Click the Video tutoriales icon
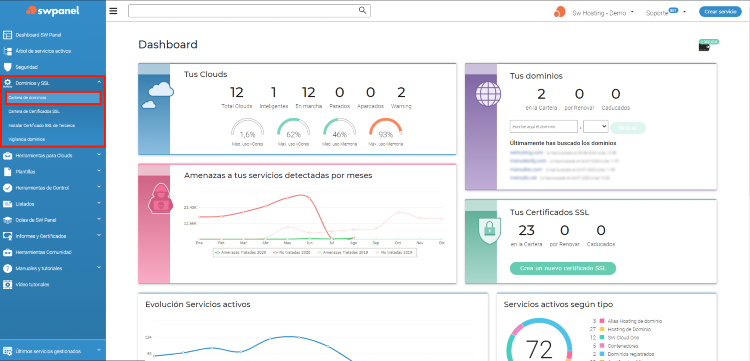 point(7,284)
